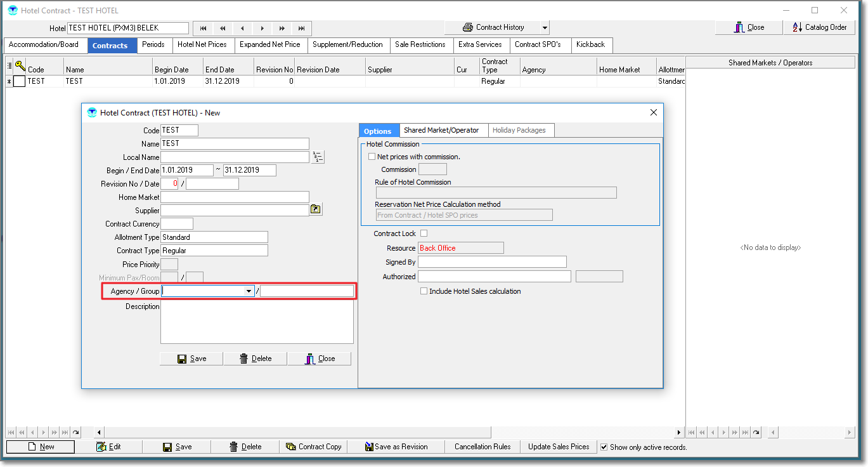Click New button in bottom toolbar
The width and height of the screenshot is (868, 467).
pyautogui.click(x=41, y=447)
